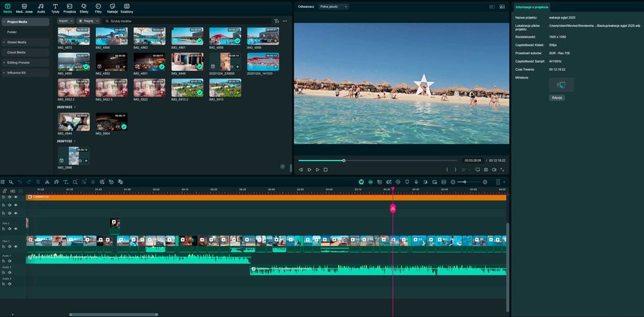This screenshot has height=317, width=644.
Task: Open the preview volume control
Action: pos(494,169)
